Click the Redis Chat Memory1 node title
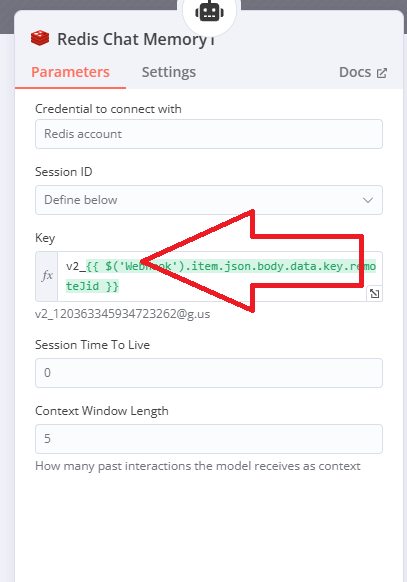407x582 pixels. click(136, 39)
